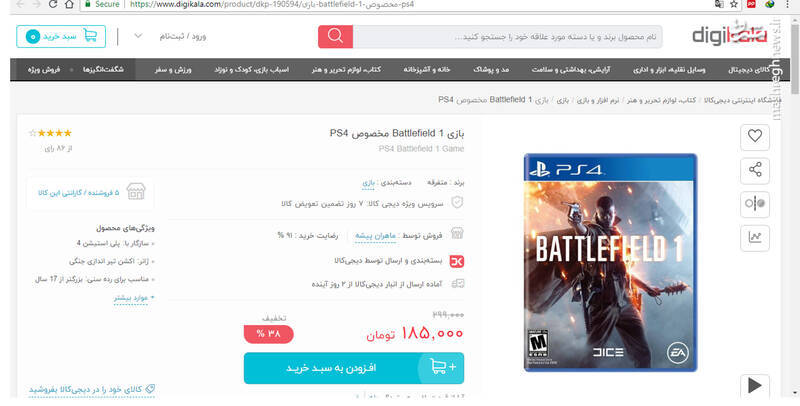Open the product comparison icon
Image resolution: width=800 pixels, height=406 pixels.
(x=755, y=204)
